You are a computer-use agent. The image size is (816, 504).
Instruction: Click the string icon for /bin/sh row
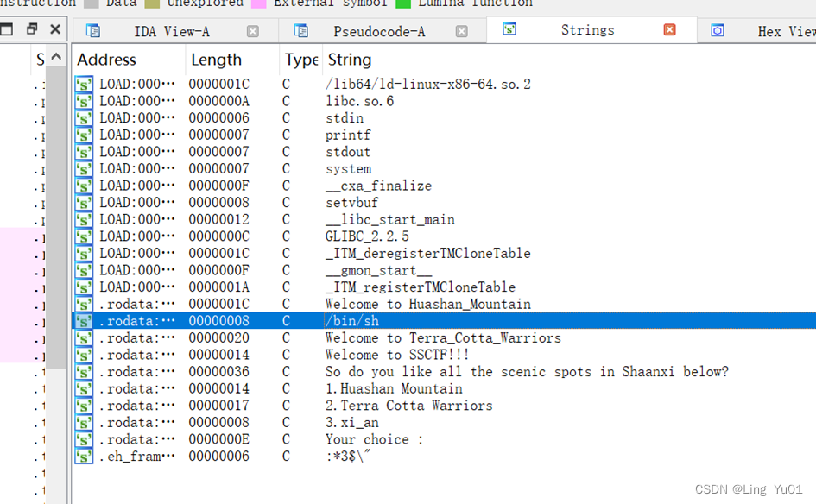coord(84,321)
